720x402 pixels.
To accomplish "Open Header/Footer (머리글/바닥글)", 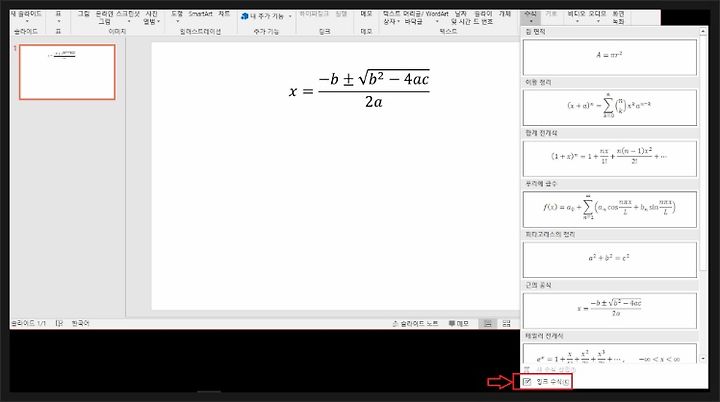I will pos(413,17).
